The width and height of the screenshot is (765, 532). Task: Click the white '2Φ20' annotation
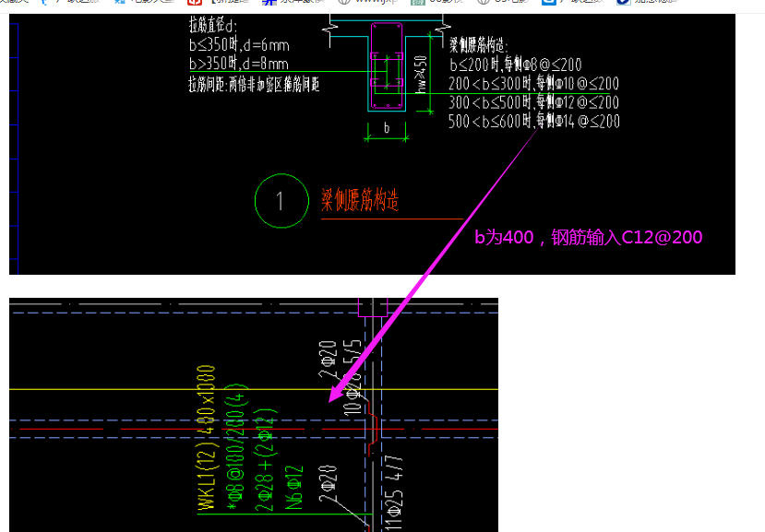(x=328, y=360)
